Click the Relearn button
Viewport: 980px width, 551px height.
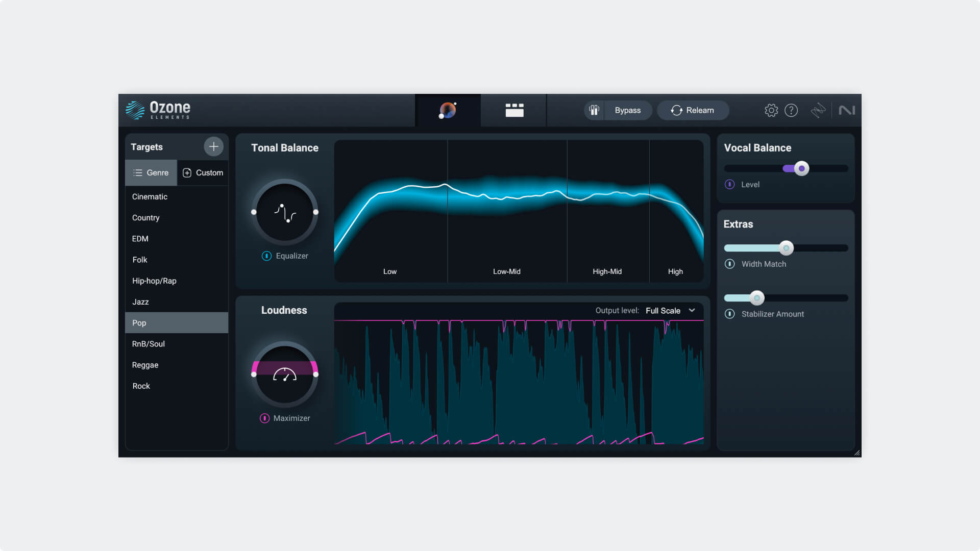click(692, 110)
